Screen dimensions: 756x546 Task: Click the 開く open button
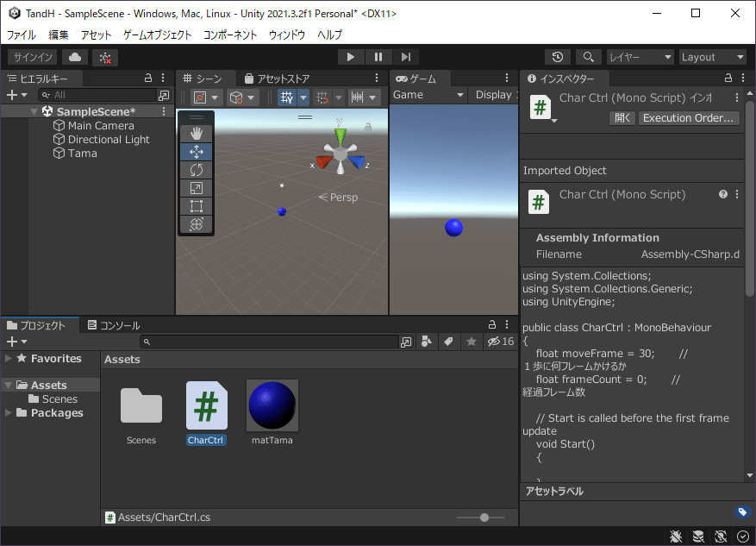(622, 117)
